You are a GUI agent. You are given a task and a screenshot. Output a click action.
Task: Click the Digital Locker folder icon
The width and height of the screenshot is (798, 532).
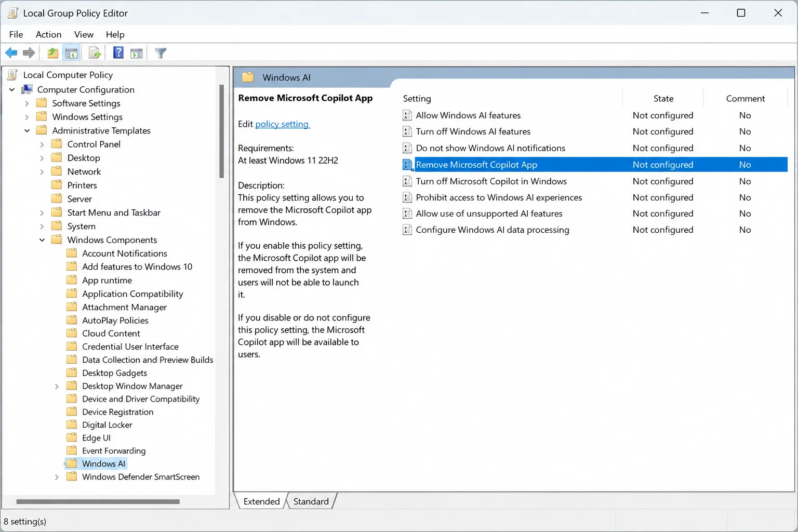point(72,424)
